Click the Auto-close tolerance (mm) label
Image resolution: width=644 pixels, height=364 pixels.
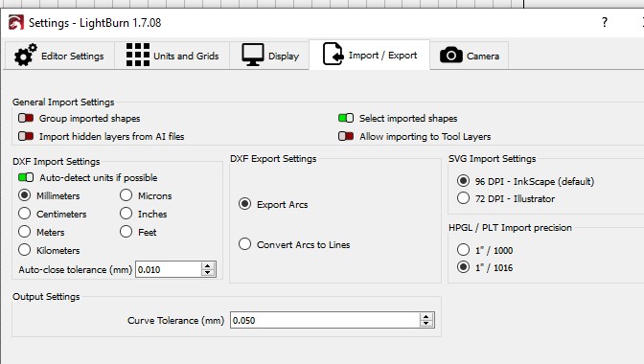coord(75,269)
